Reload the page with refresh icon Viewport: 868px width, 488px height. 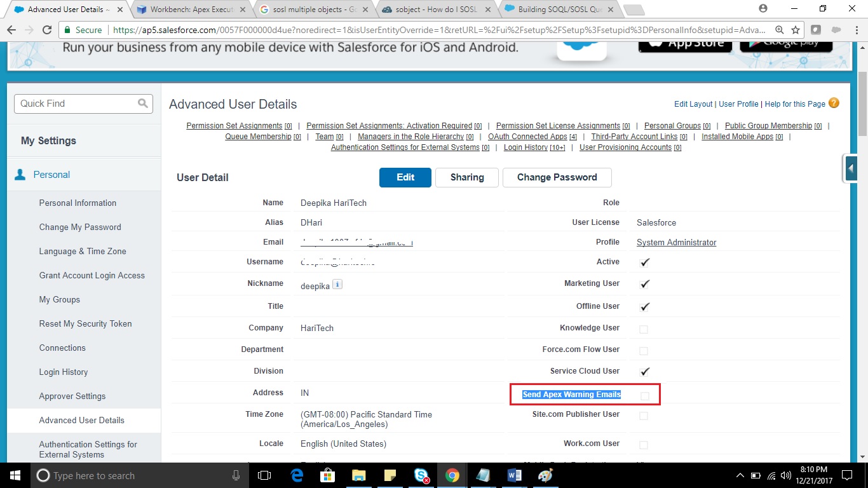coord(46,30)
